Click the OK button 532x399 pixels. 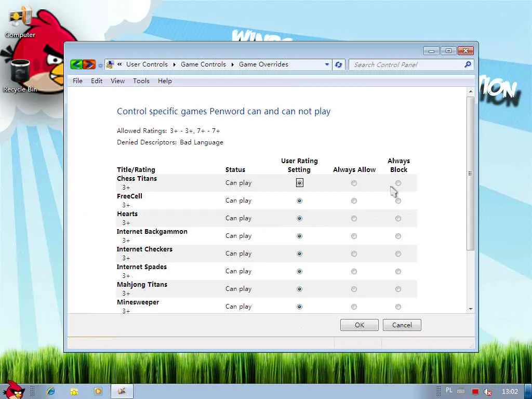360,325
